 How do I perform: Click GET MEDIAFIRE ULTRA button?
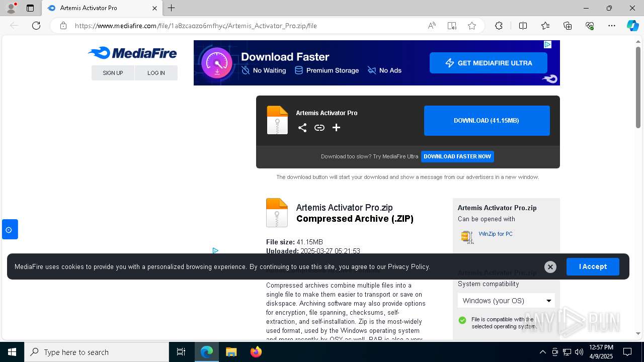tap(489, 63)
